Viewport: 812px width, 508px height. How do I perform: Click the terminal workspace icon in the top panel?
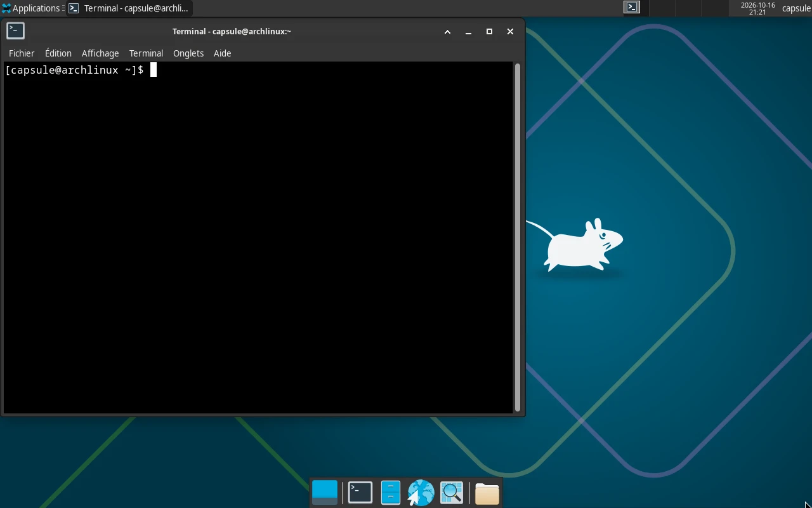click(632, 8)
